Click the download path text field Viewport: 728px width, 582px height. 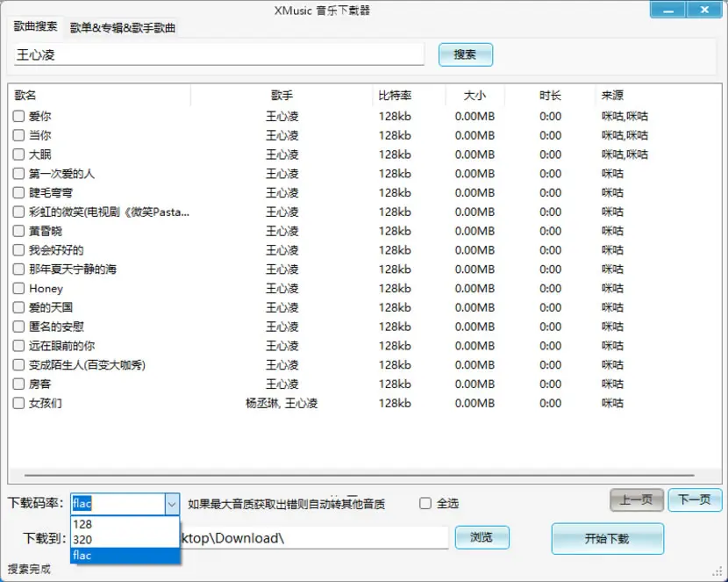[x=313, y=538]
